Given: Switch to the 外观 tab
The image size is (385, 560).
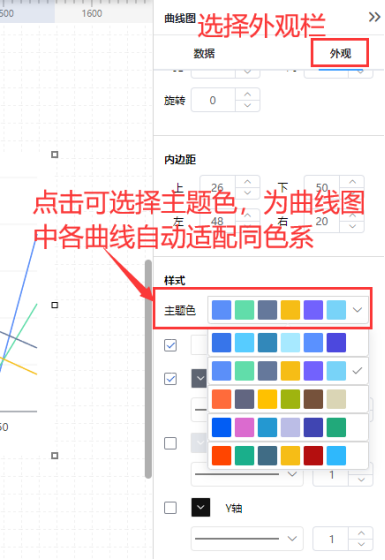Looking at the screenshot, I should click(x=340, y=54).
